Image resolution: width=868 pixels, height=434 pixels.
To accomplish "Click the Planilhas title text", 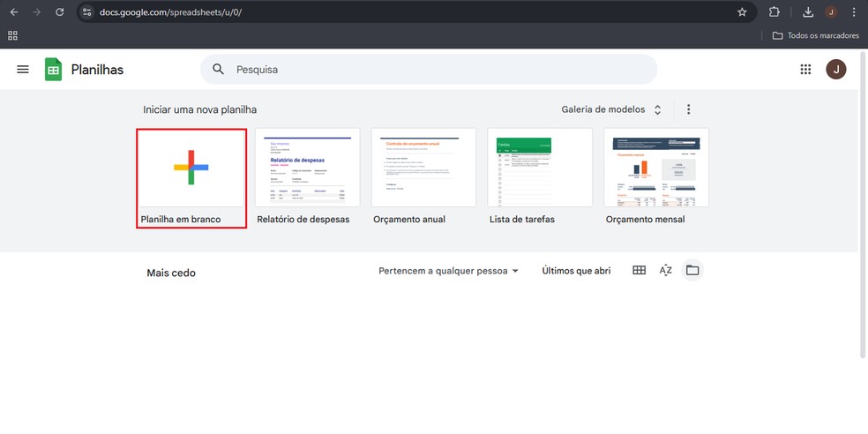I will [x=97, y=70].
